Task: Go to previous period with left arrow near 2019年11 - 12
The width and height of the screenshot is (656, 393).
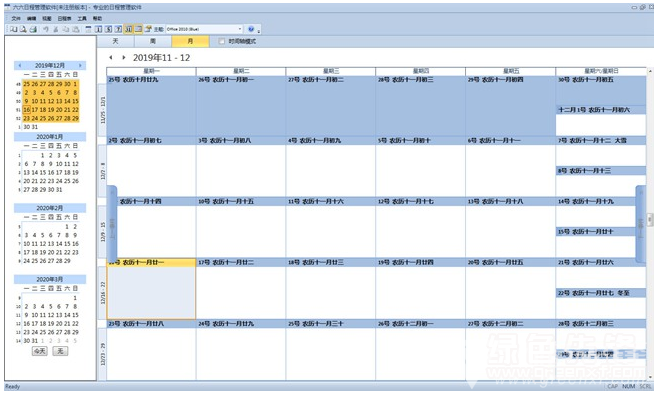Action: coord(110,57)
